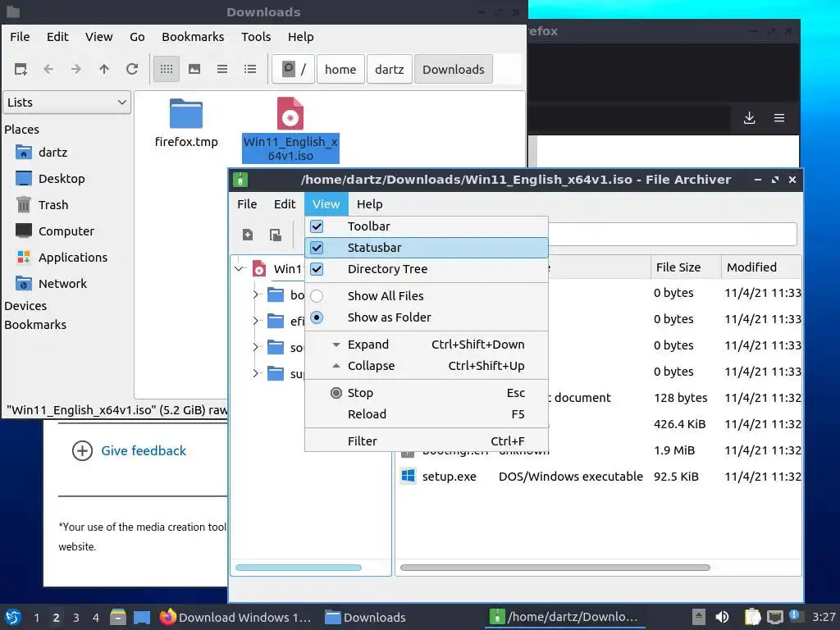
Task: Click file list horizontal scrollbar
Action: pyautogui.click(x=555, y=568)
